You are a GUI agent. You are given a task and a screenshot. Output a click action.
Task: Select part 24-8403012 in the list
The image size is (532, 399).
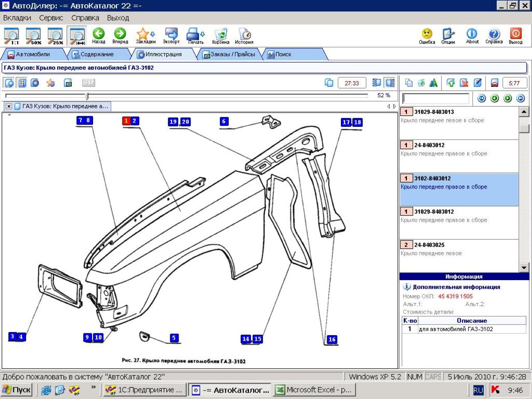click(x=459, y=156)
